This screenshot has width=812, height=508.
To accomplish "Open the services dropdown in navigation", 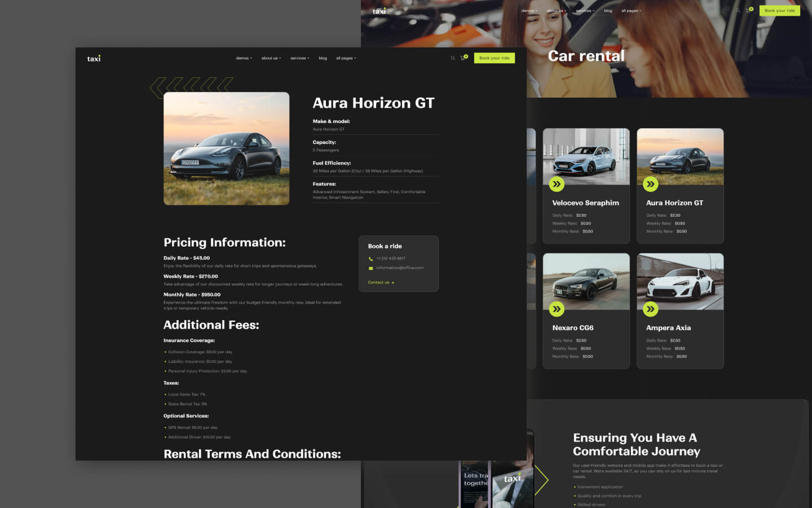I will click(299, 58).
